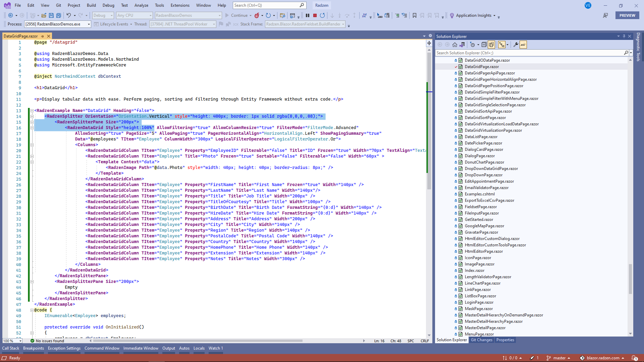Open the Analyze menu
The image size is (644, 362).
141,5
